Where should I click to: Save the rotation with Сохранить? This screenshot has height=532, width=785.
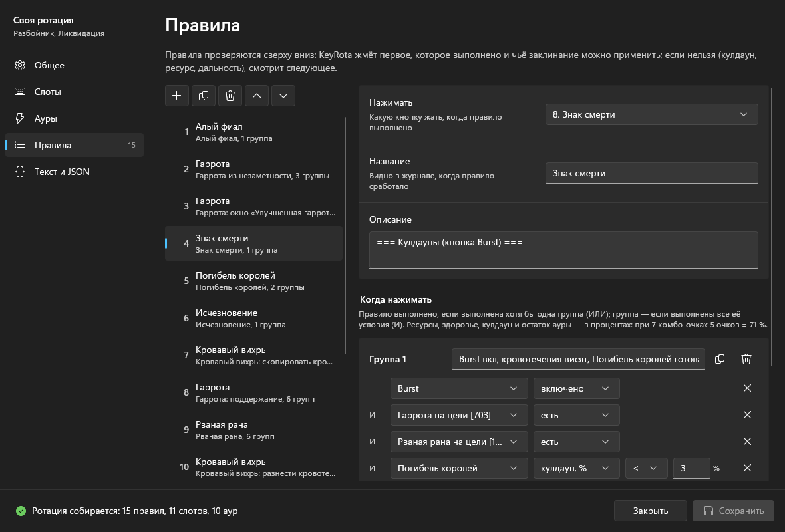click(733, 511)
